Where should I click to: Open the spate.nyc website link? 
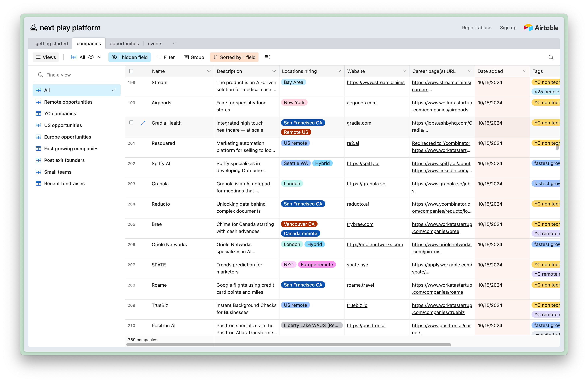click(357, 265)
